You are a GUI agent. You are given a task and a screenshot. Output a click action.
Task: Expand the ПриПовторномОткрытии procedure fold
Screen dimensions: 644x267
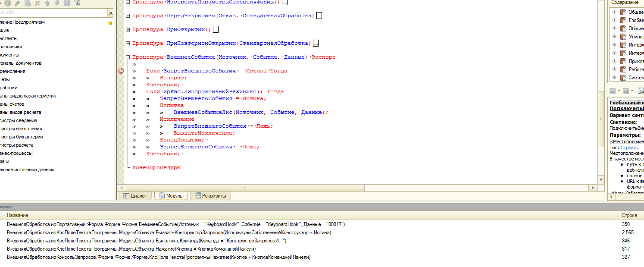tap(128, 43)
